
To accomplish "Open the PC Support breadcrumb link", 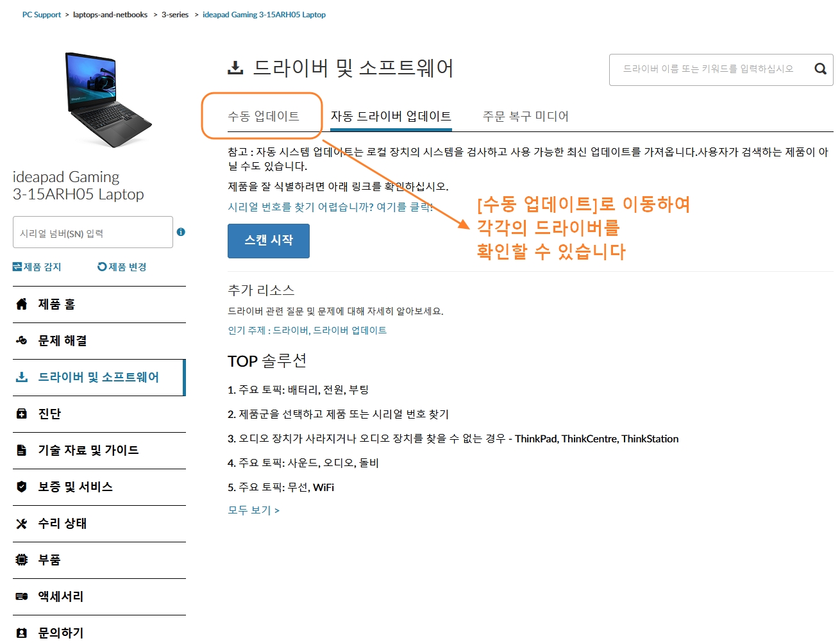I will tap(41, 14).
